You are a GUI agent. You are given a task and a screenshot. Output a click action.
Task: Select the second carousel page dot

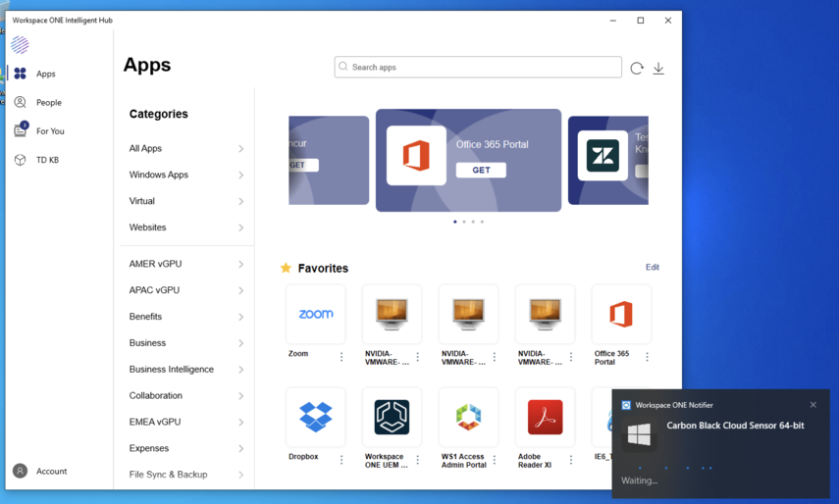[464, 222]
